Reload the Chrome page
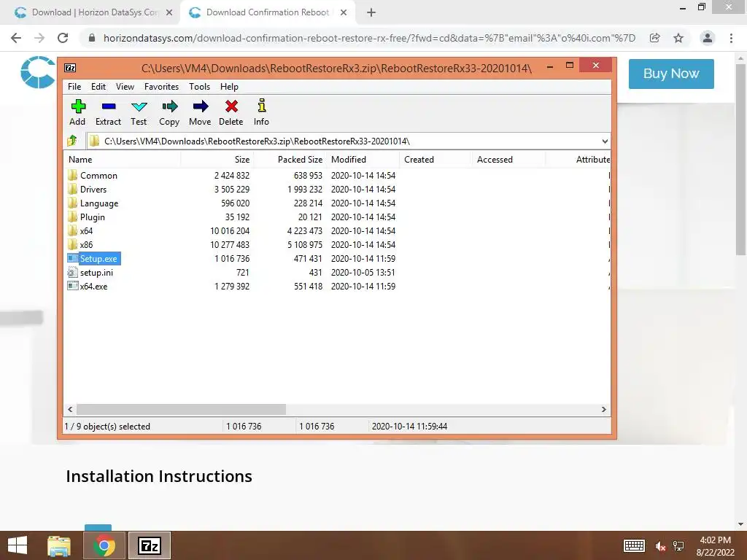747x560 pixels. point(63,38)
